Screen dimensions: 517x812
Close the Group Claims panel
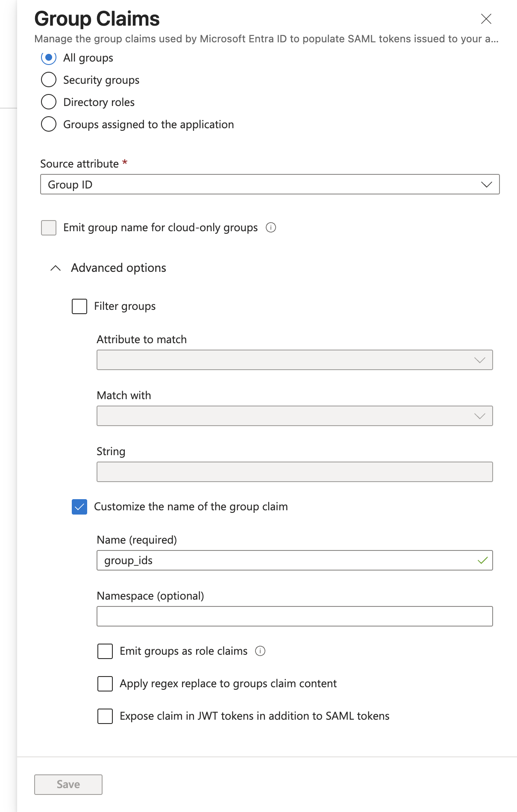click(x=486, y=19)
